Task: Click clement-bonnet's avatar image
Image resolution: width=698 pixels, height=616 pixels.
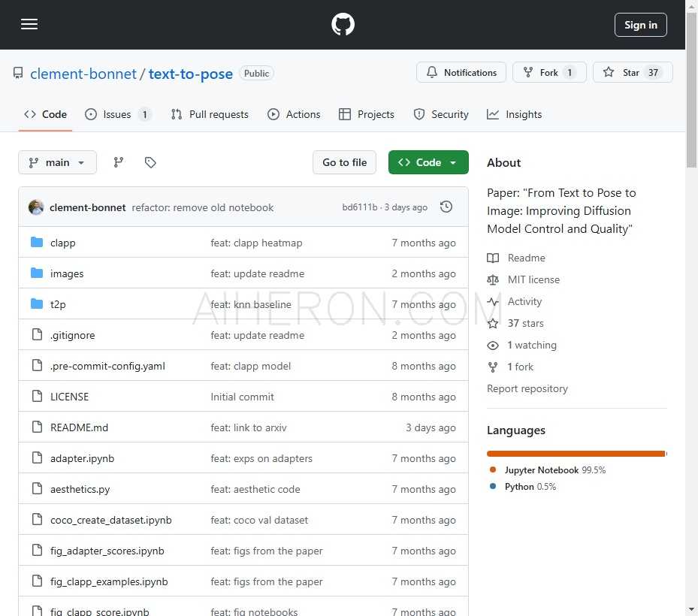Action: [x=36, y=207]
